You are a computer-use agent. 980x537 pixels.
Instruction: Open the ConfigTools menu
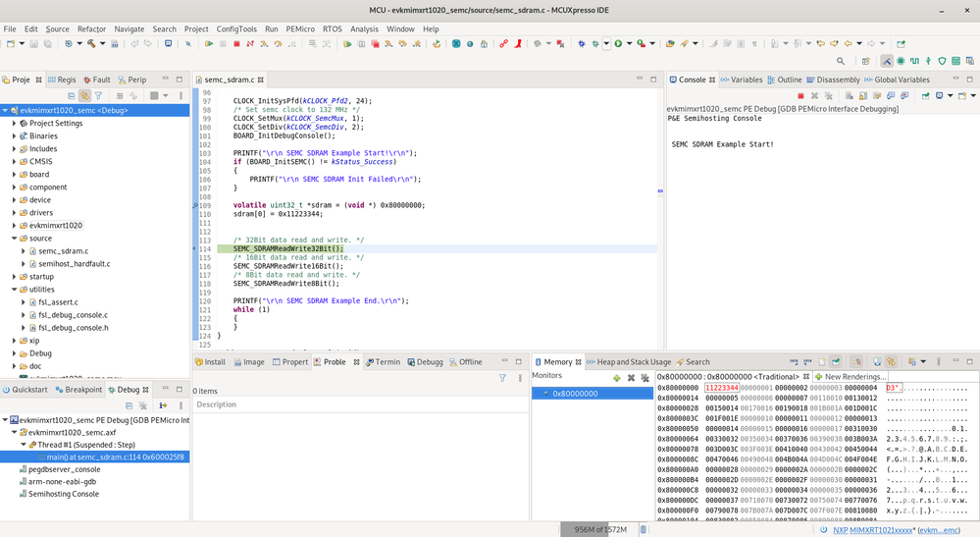(x=236, y=29)
